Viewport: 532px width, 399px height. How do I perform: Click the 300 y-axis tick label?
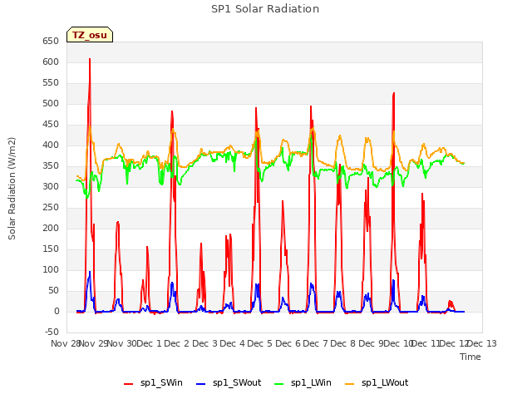tap(51, 186)
